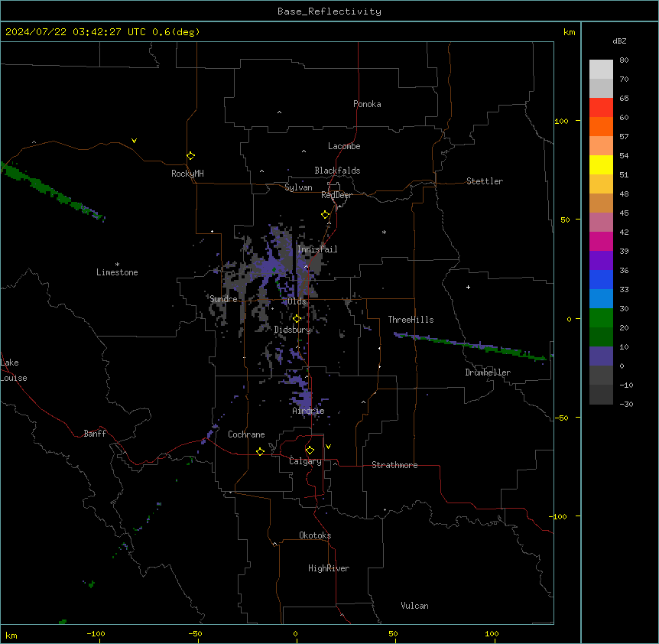This screenshot has width=659, height=644.
Task: Click the green radar echo band near Drumheller
Action: tap(471, 346)
